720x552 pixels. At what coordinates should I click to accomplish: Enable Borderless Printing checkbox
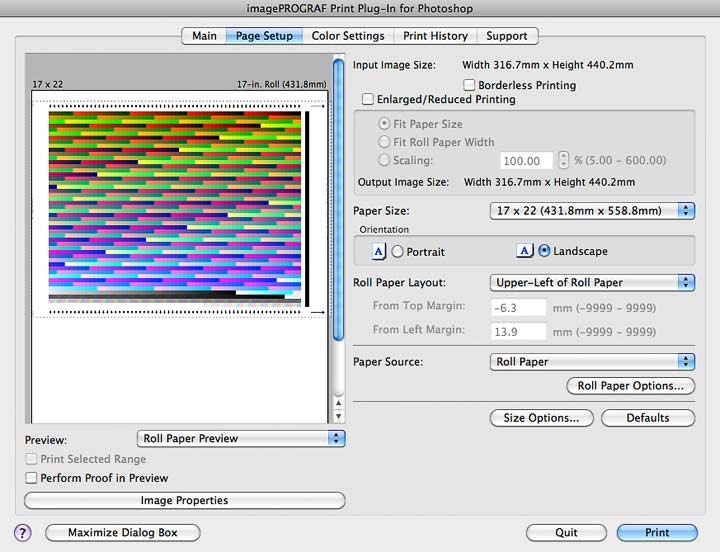coord(469,85)
